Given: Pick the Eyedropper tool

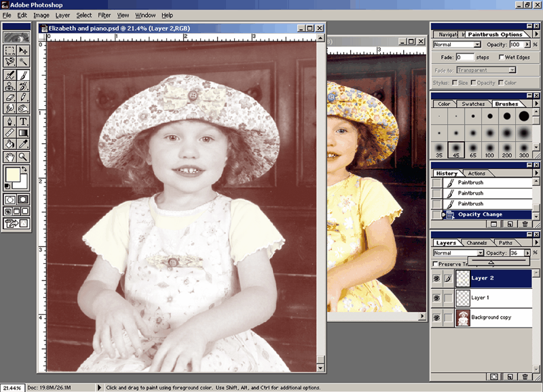Looking at the screenshot, I should click(x=24, y=144).
